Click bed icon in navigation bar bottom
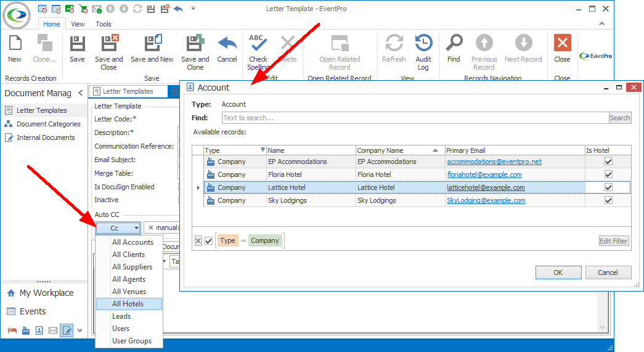 click(12, 330)
